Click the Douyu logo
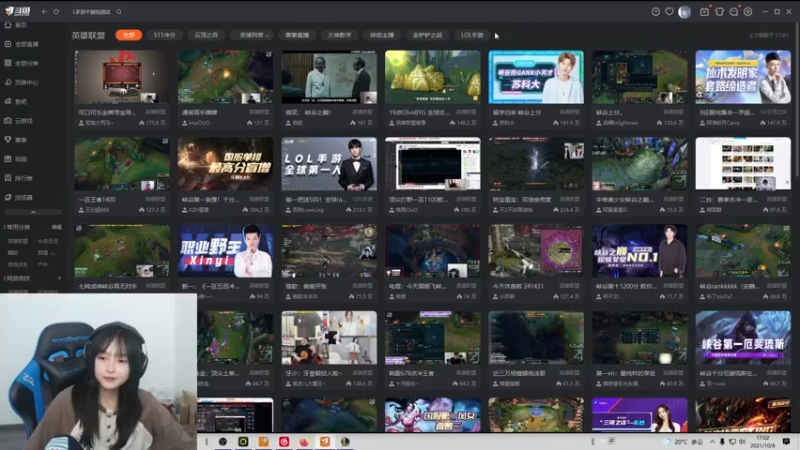Image resolution: width=800 pixels, height=450 pixels. coord(18,11)
